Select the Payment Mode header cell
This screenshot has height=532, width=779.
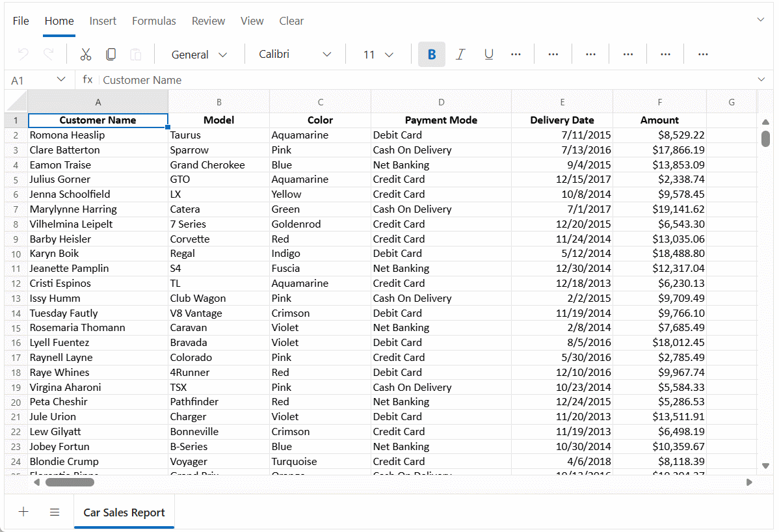(x=441, y=120)
